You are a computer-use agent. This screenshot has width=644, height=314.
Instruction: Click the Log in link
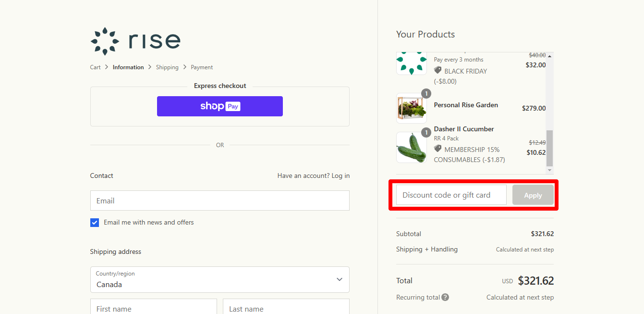[x=340, y=176]
